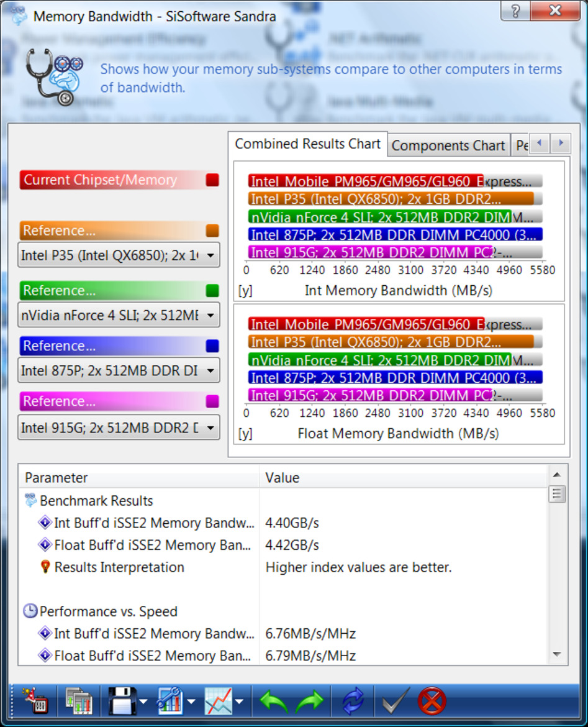Select the Combined Results Chart tab
588x727 pixels.
coord(308,143)
